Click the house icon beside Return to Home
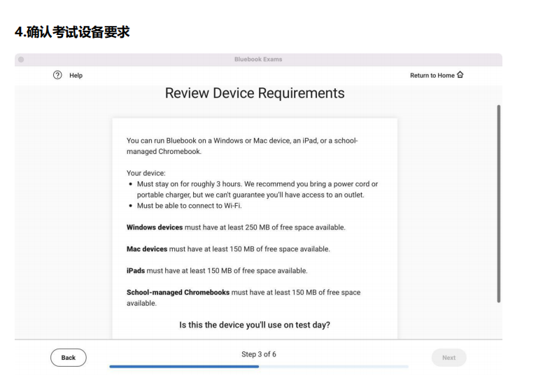Image resolution: width=536 pixels, height=392 pixels. pos(460,75)
